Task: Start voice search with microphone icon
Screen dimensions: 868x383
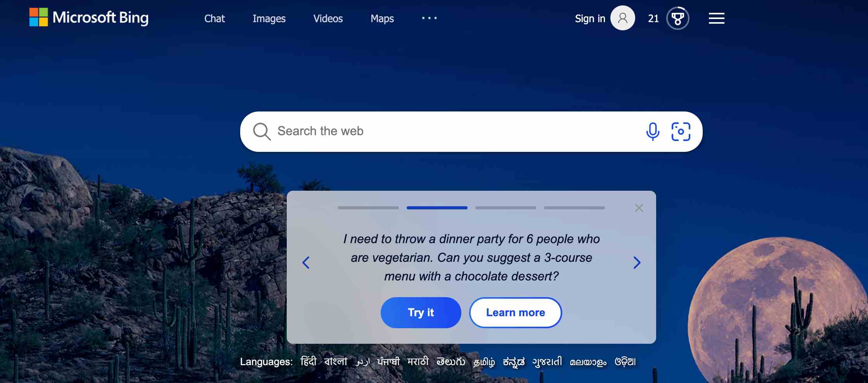Action: tap(653, 132)
